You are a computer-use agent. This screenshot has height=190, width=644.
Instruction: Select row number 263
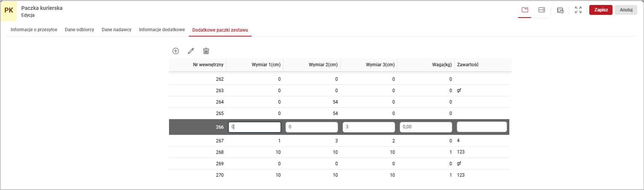click(220, 91)
